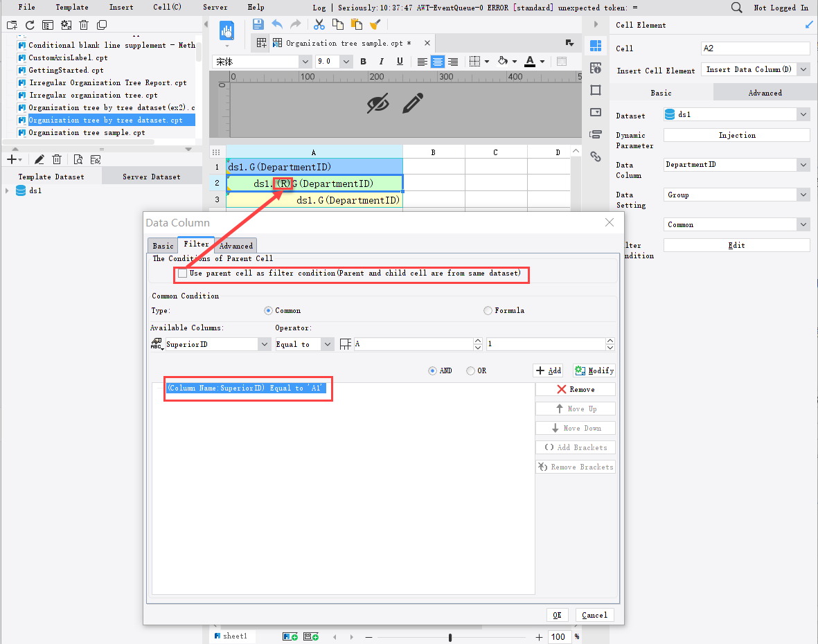Open the Server menu
This screenshot has height=644, width=818.
click(x=215, y=7)
